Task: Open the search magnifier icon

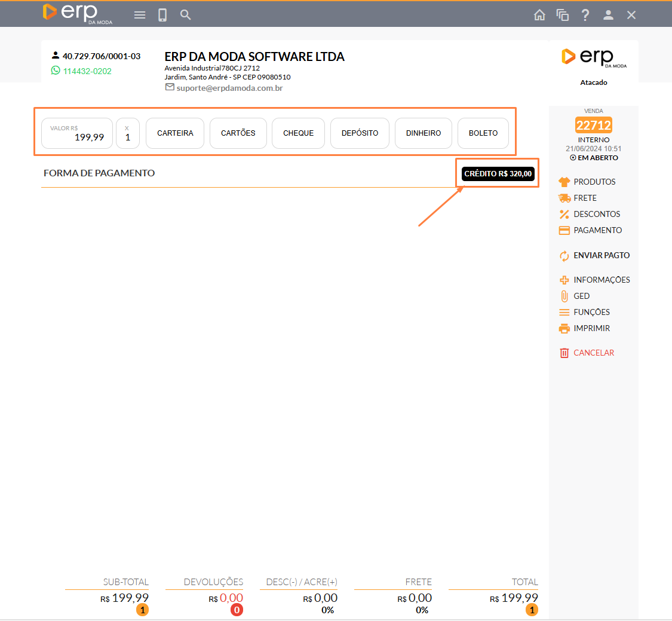Action: [186, 15]
